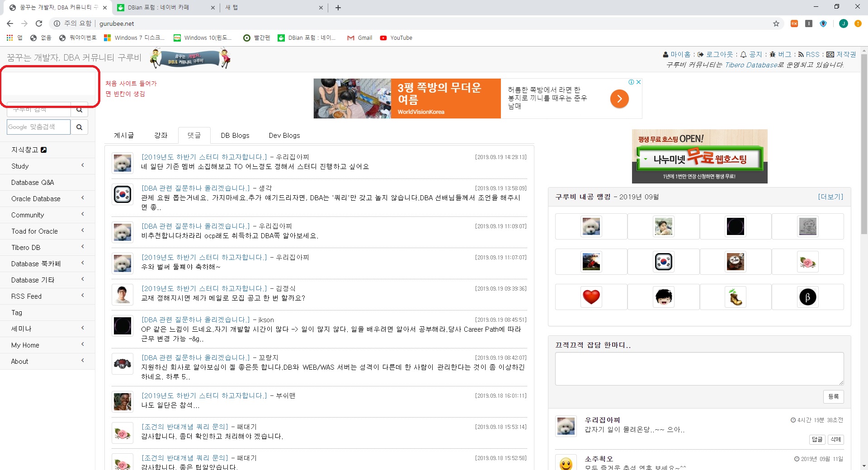Click the 삭제 button under 우리집아찌

point(835,439)
